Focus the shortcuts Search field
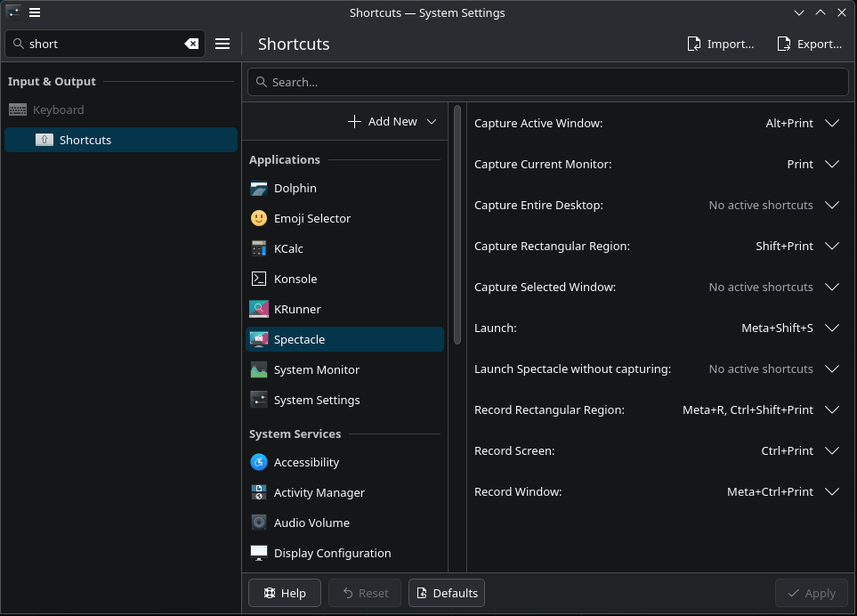 click(x=547, y=82)
